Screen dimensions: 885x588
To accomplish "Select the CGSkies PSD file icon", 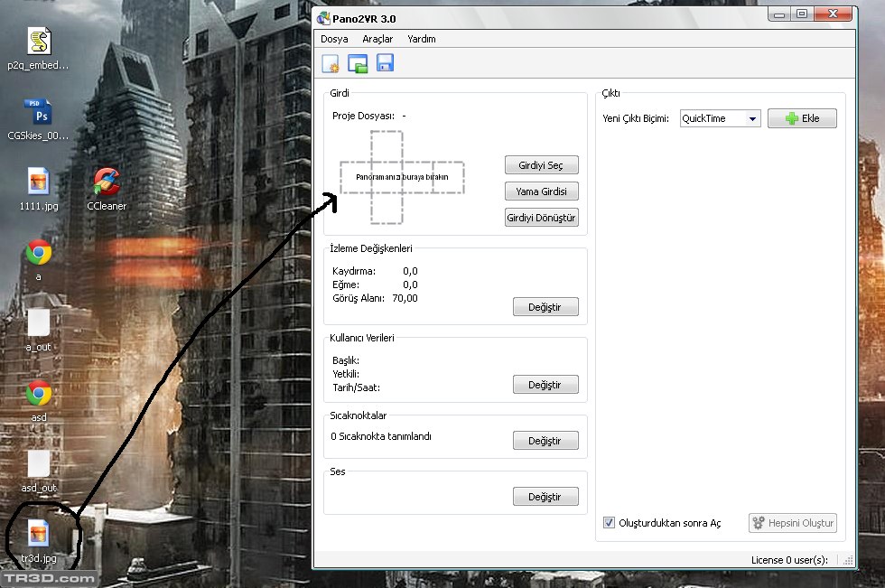I will pos(38,113).
